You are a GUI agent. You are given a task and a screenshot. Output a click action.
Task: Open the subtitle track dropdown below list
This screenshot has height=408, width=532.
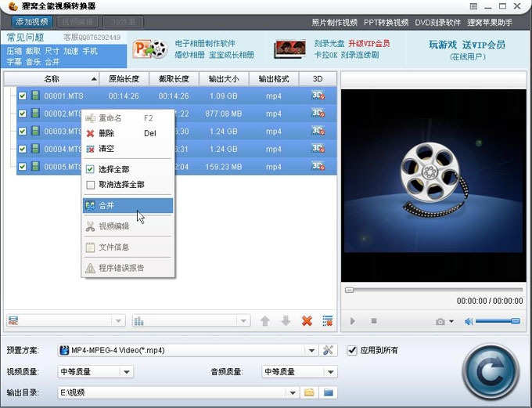[x=118, y=321]
